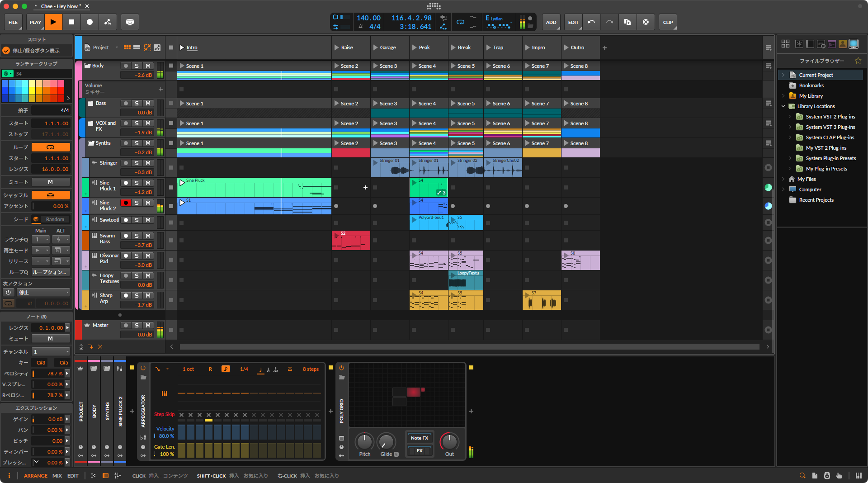Click the Stop transport button
The image size is (868, 483).
click(71, 22)
